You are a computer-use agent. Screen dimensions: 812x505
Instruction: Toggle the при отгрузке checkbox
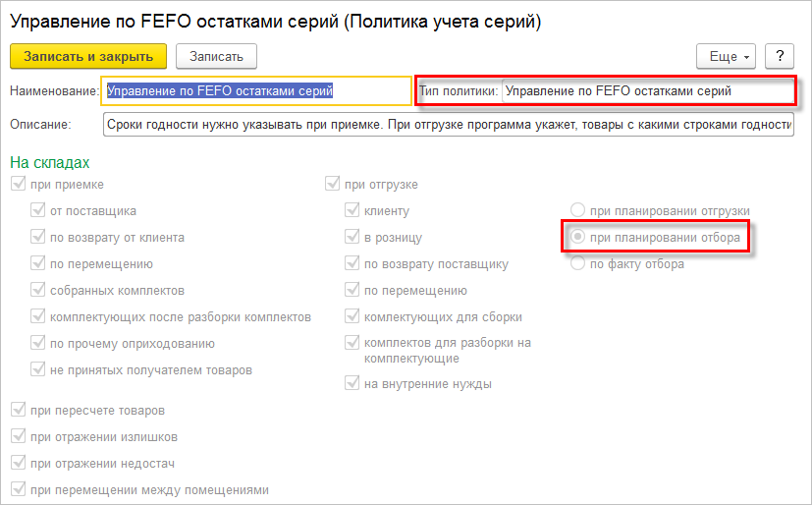click(332, 185)
